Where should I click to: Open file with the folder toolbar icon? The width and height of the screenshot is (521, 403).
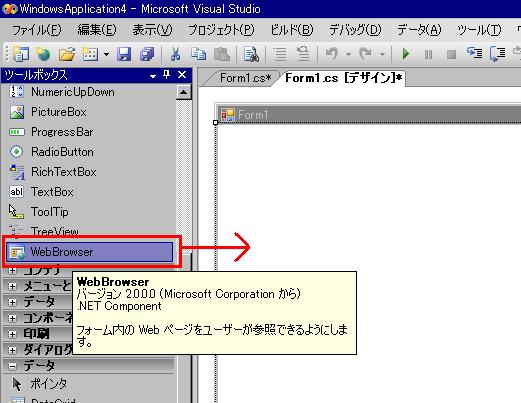point(67,54)
